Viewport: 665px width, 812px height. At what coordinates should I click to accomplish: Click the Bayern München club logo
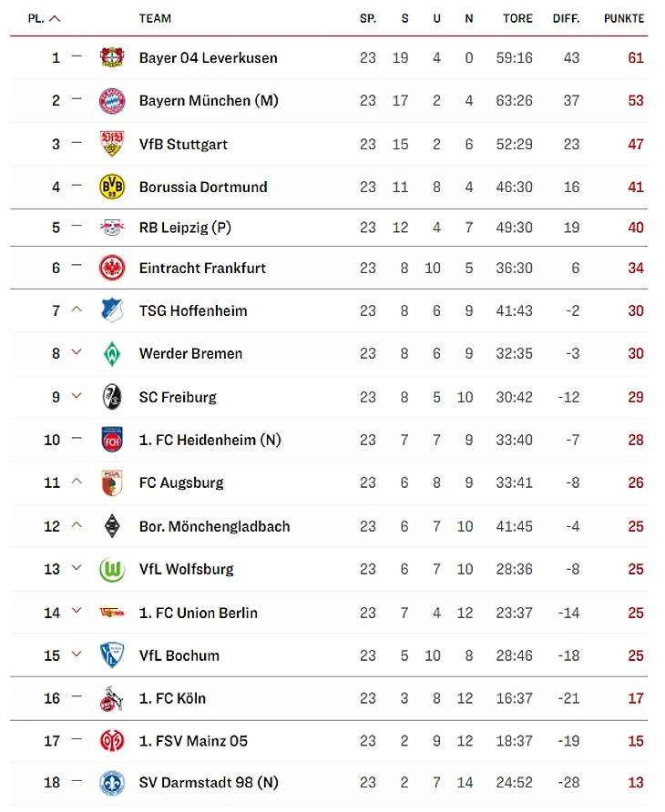tap(112, 101)
